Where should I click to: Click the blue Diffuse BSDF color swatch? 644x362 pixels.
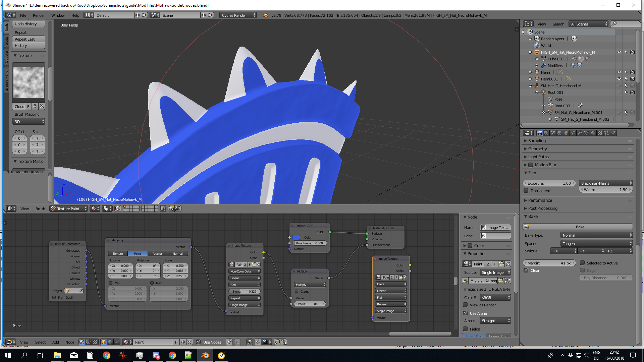pyautogui.click(x=296, y=237)
